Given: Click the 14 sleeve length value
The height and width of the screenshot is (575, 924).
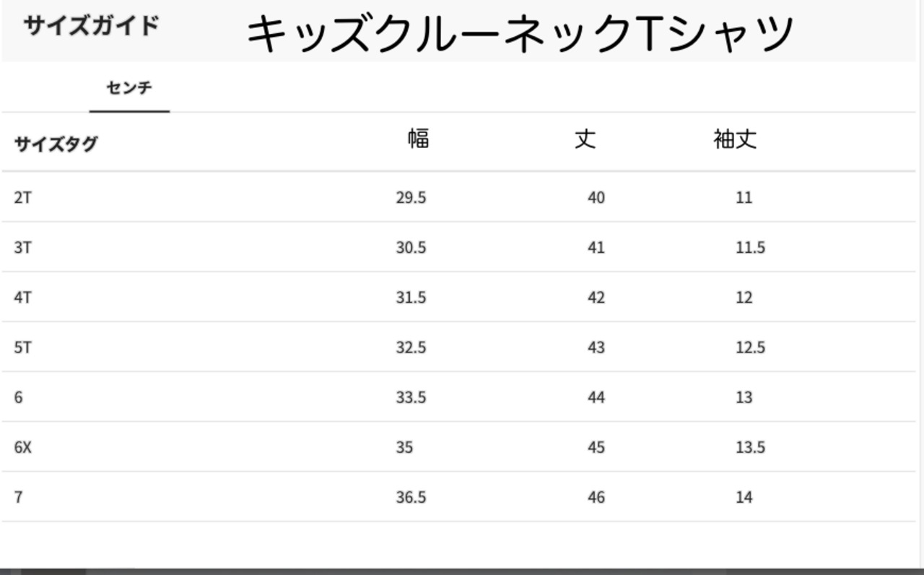Looking at the screenshot, I should coord(744,497).
